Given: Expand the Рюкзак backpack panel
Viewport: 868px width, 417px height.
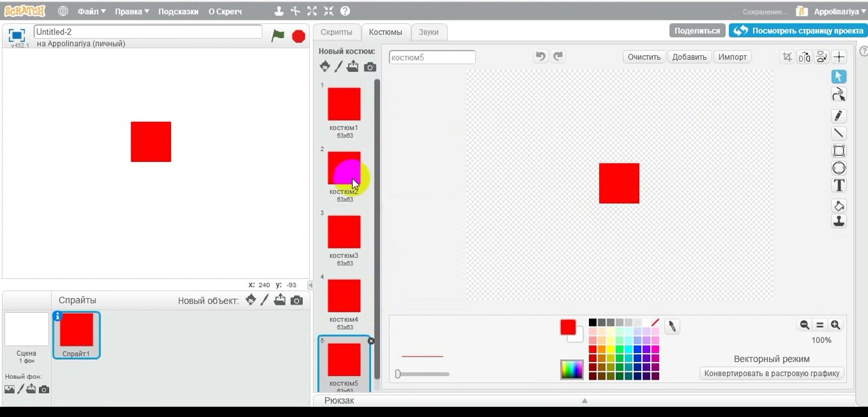Looking at the screenshot, I should (x=583, y=401).
